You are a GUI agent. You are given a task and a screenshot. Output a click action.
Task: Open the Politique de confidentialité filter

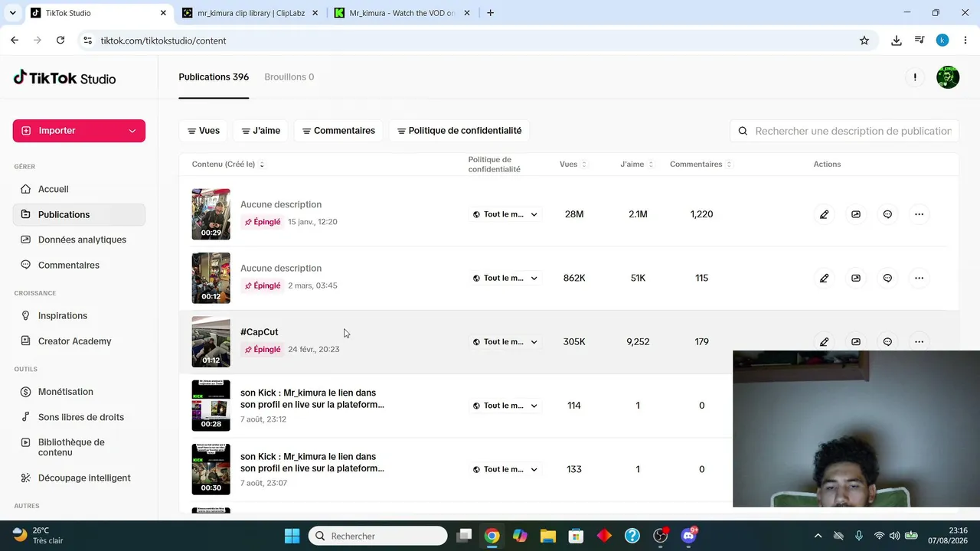tap(459, 131)
